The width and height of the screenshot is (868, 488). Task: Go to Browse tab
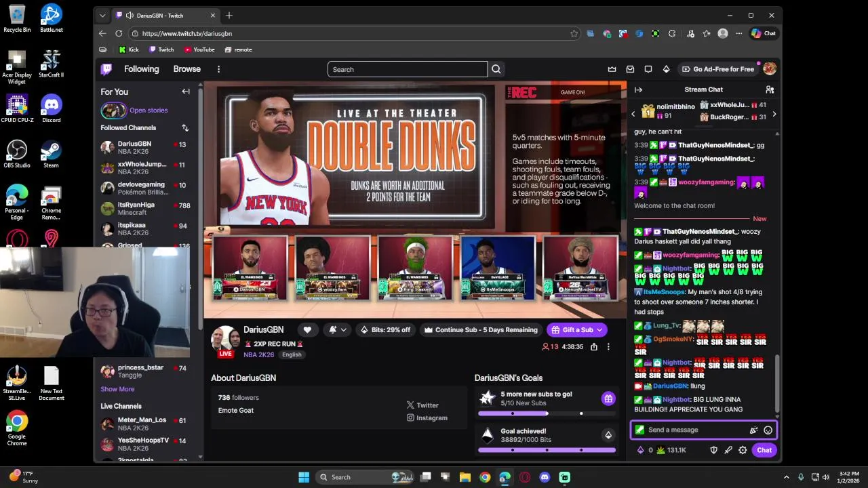coord(186,69)
